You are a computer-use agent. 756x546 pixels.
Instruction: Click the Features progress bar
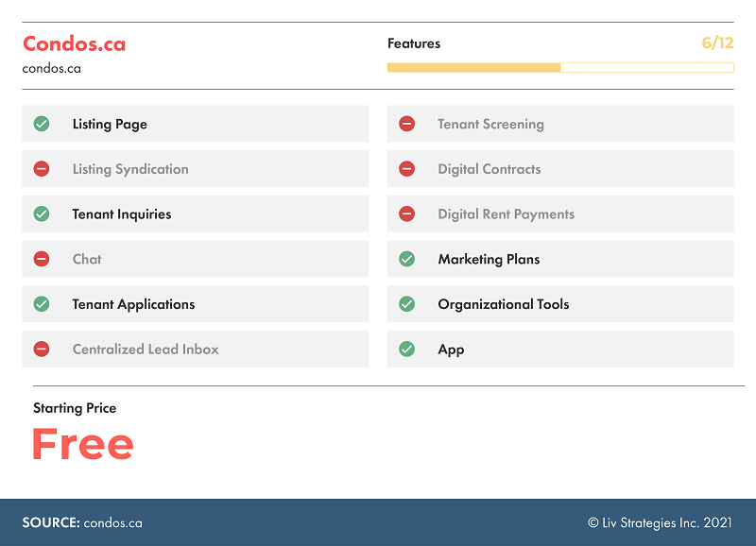click(560, 67)
